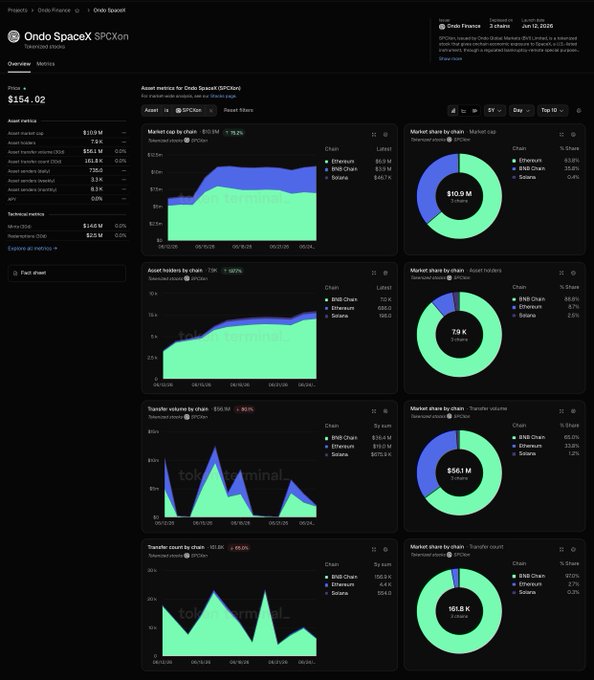Click the Asset market cap $10.9 M row
Screen dimensions: 594x680
pyautogui.click(x=67, y=133)
